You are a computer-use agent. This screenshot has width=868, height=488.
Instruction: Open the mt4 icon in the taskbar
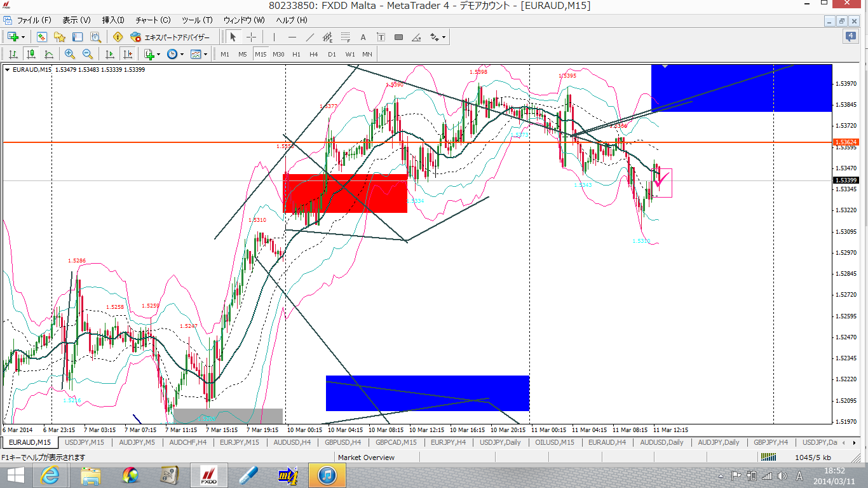point(287,475)
